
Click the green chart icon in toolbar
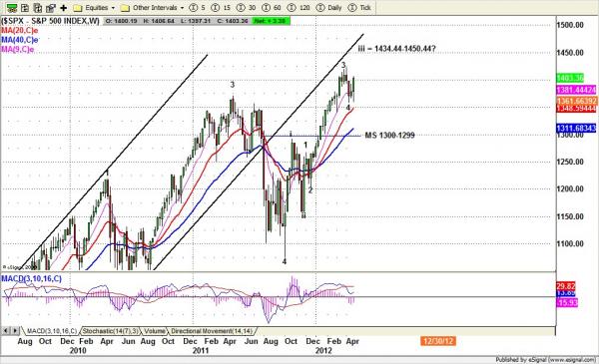pyautogui.click(x=12, y=8)
